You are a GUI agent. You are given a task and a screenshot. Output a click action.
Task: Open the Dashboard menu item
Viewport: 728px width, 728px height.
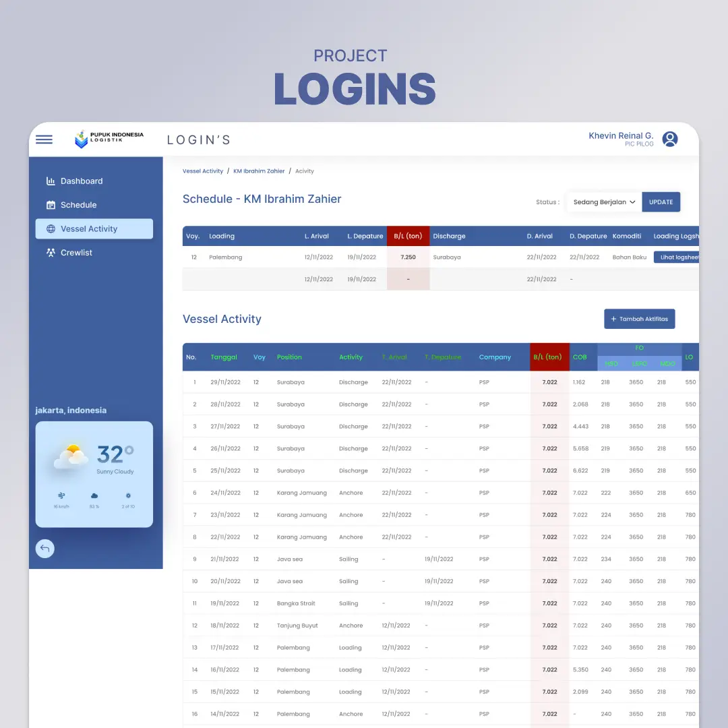(x=82, y=181)
